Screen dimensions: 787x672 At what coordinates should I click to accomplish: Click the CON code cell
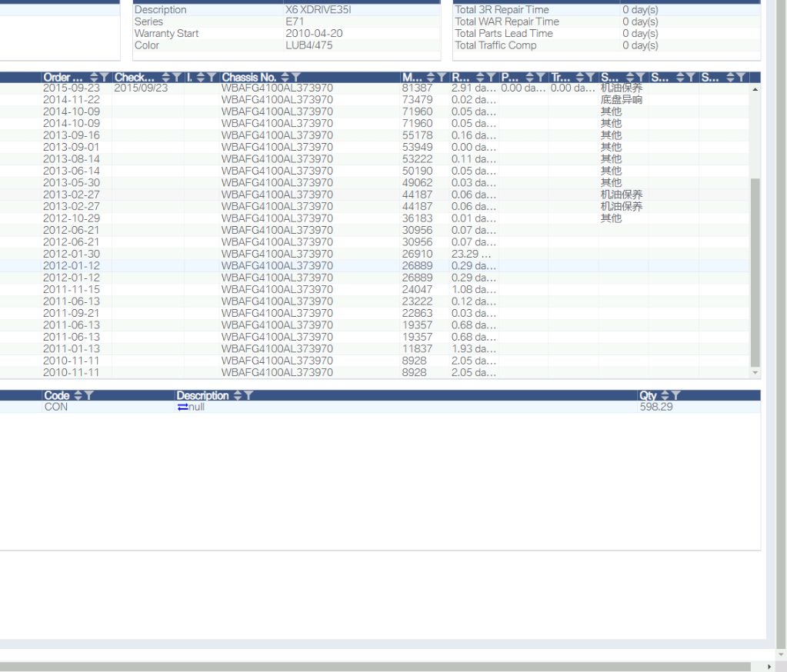[x=55, y=407]
